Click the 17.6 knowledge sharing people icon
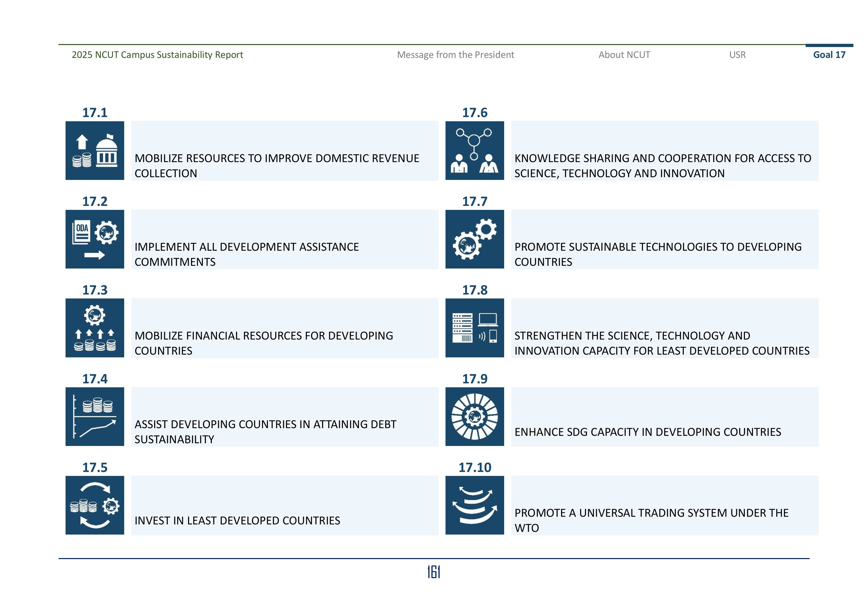 click(474, 150)
